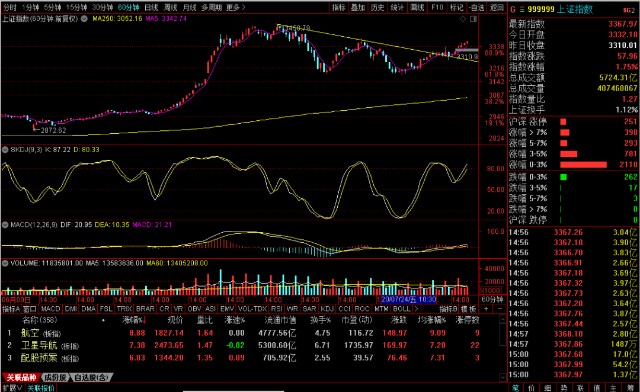Toggle the -自选 watchlist button
Image resolution: width=640 pixels, height=392 pixels.
(x=476, y=7)
